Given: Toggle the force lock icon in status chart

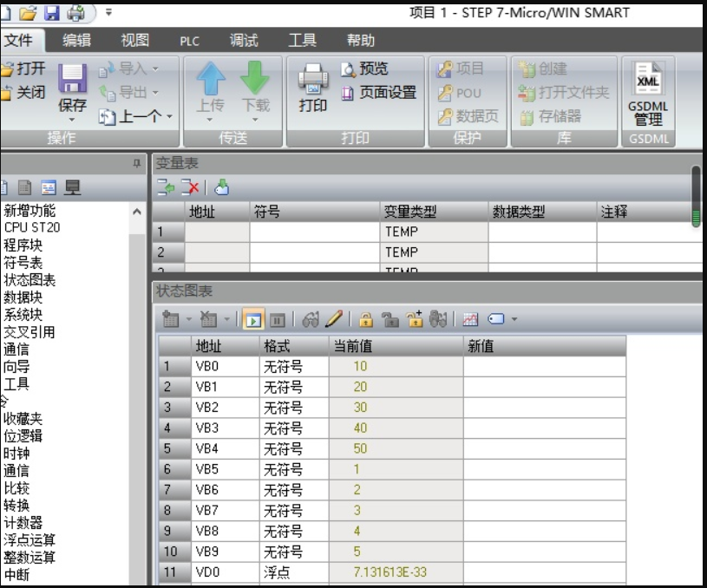Looking at the screenshot, I should (x=366, y=319).
